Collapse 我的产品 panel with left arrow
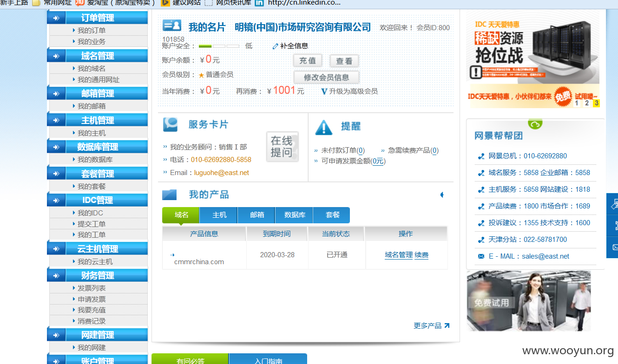The width and height of the screenshot is (618, 364). [442, 195]
